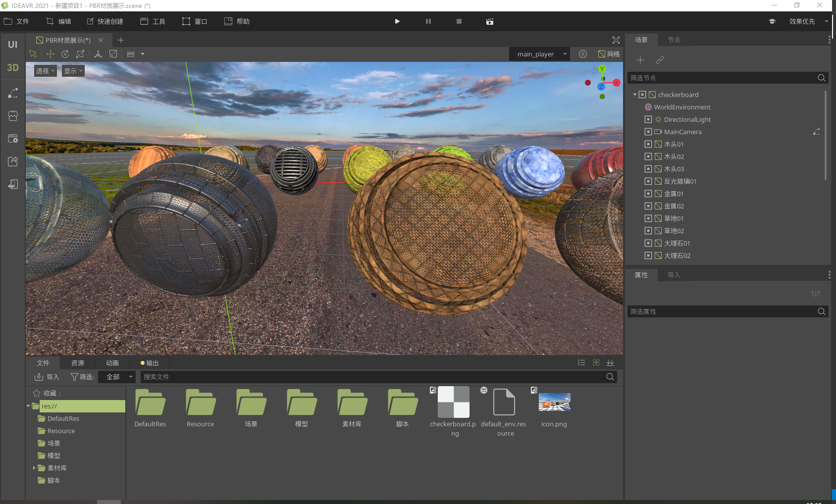Toggle visibility of 木头02 node

[x=648, y=156]
